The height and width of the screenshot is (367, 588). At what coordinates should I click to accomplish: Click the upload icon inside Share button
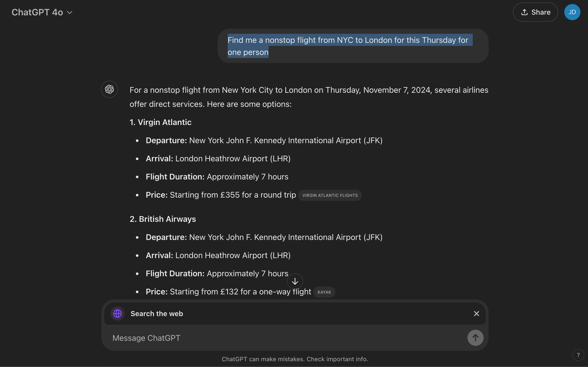click(524, 12)
